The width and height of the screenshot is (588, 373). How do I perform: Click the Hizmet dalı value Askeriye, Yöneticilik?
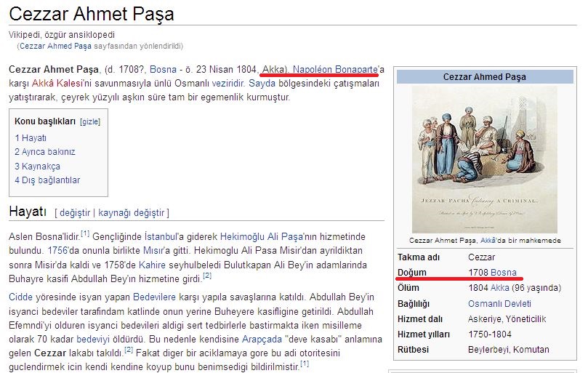click(x=507, y=319)
